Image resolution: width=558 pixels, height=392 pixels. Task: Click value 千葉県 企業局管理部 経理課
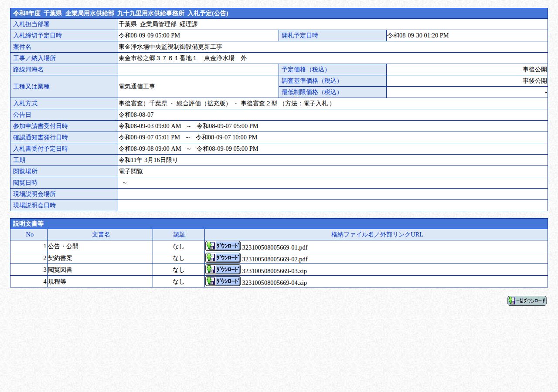158,24
